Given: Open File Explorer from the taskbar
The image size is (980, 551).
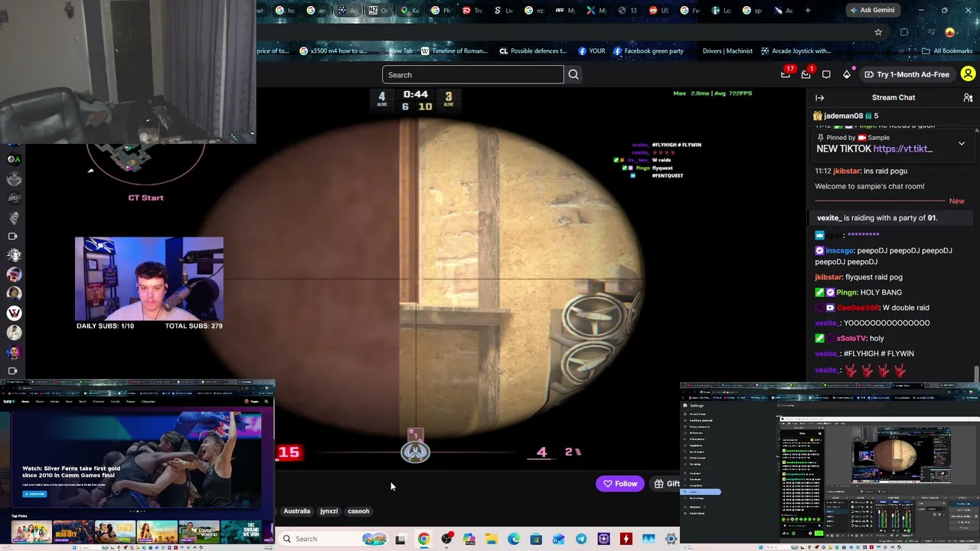Looking at the screenshot, I should pyautogui.click(x=491, y=539).
